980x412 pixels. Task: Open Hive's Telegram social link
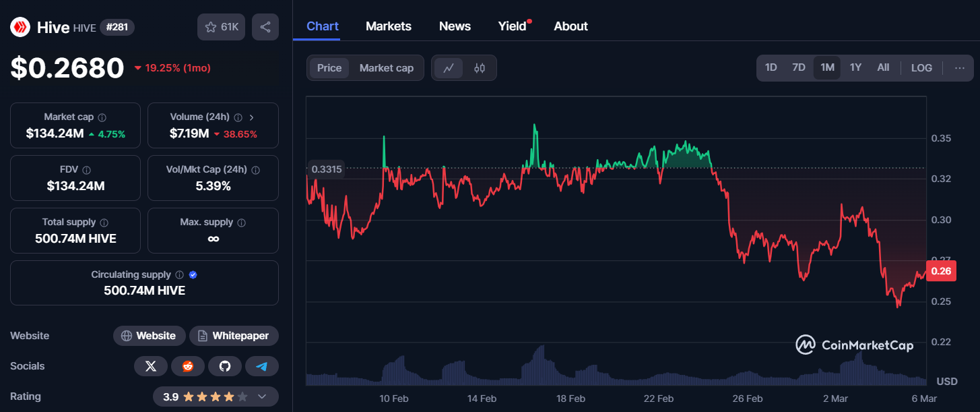click(x=262, y=366)
